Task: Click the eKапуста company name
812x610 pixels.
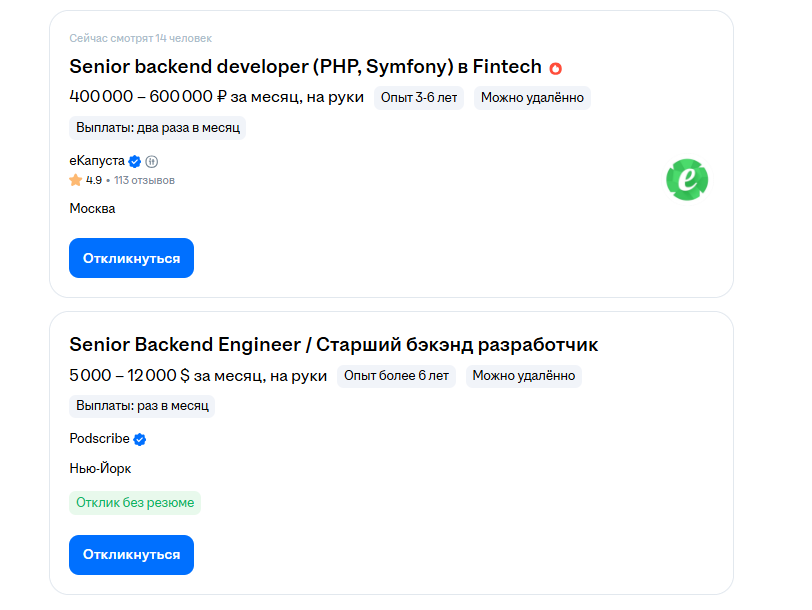Action: (x=95, y=160)
